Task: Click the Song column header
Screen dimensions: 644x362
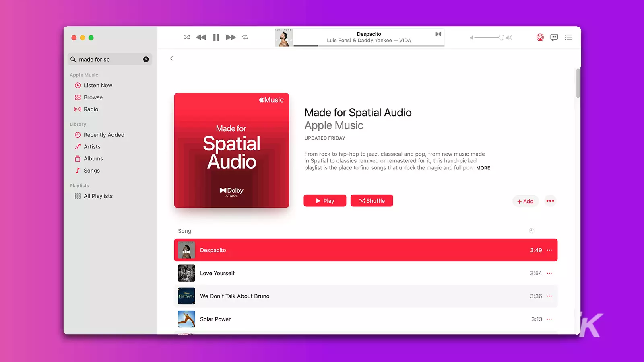Action: pyautogui.click(x=185, y=231)
